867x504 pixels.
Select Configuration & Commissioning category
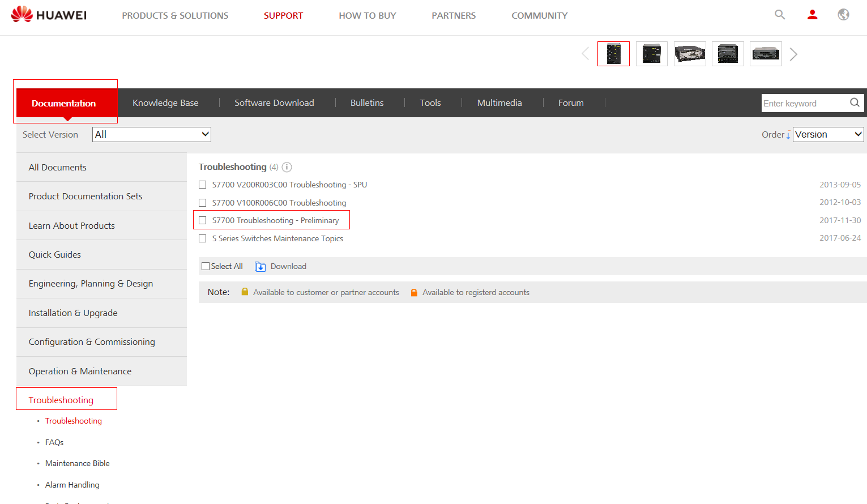pos(101,341)
